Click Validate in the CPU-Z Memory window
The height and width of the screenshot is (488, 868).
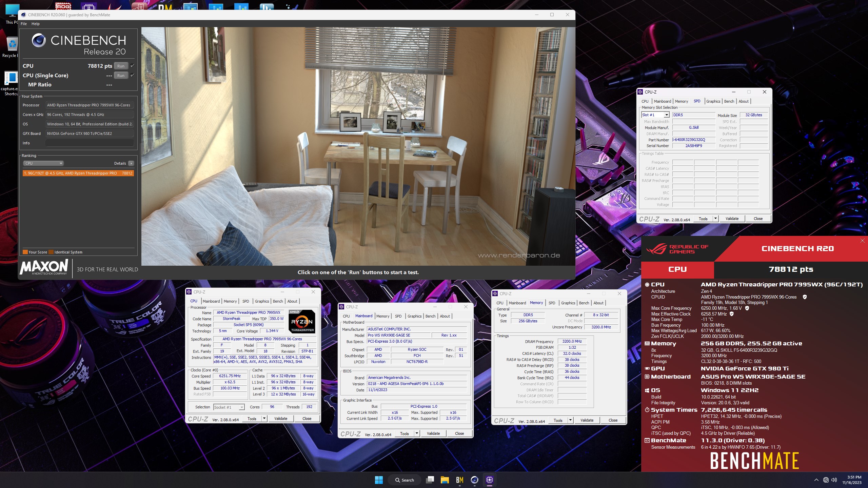(587, 420)
